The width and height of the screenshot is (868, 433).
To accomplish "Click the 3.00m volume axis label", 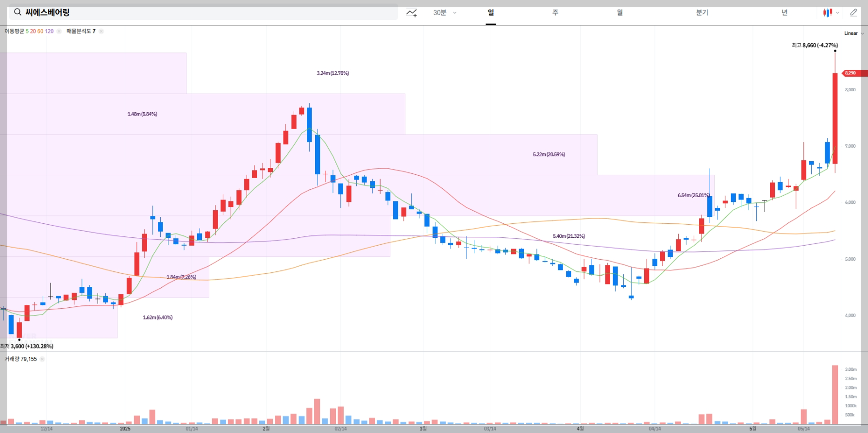I will click(851, 369).
